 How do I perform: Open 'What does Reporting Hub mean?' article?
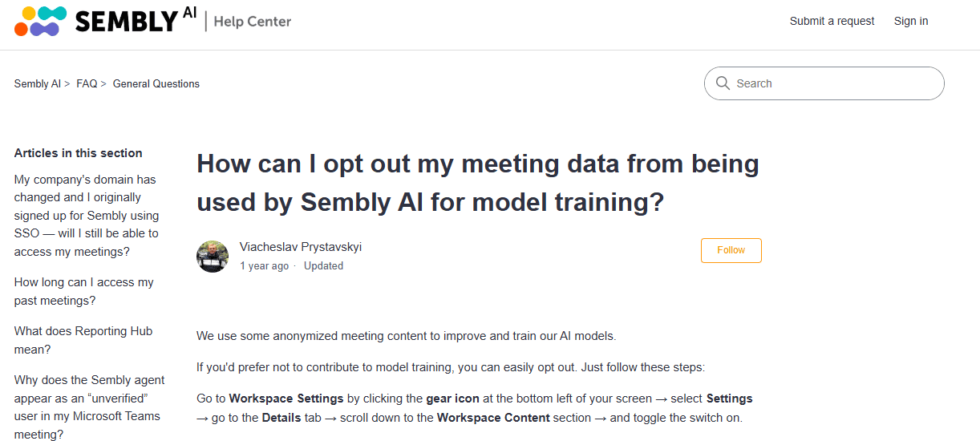[x=83, y=340]
